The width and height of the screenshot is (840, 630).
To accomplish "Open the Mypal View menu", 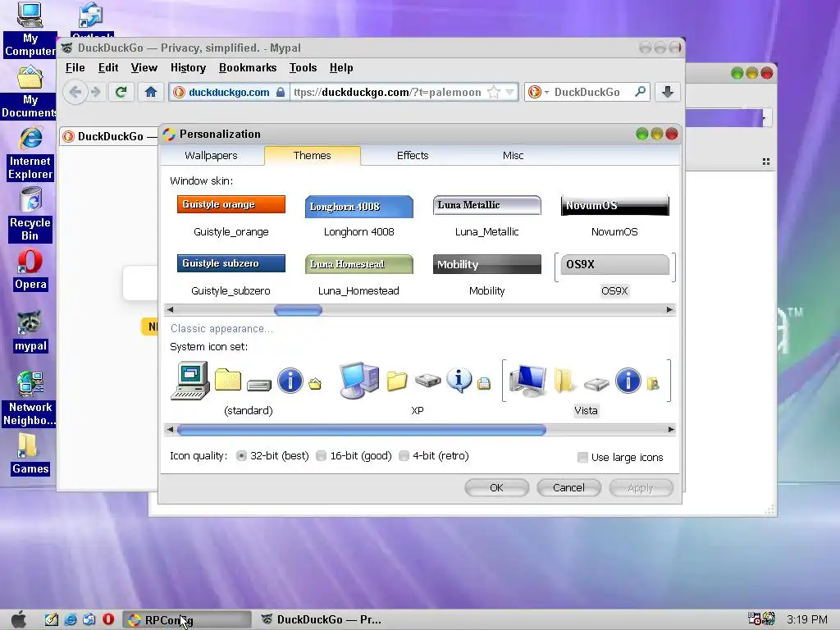I will [x=144, y=67].
